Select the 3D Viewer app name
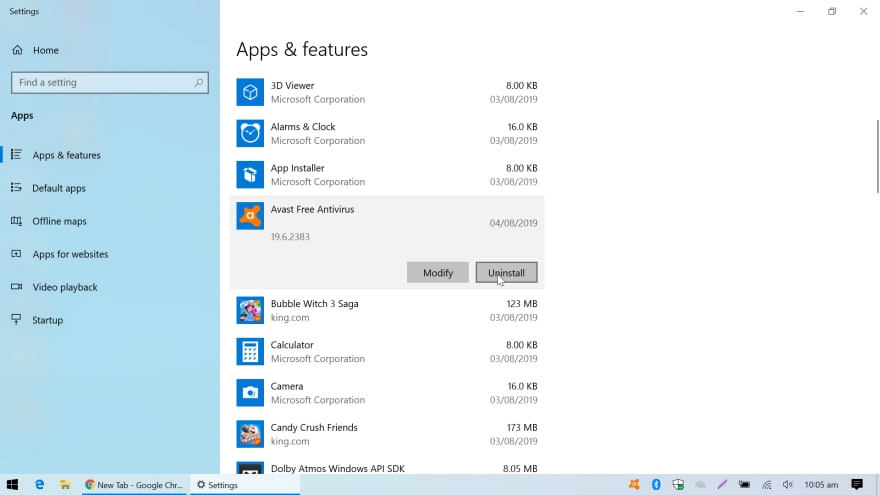 point(292,85)
